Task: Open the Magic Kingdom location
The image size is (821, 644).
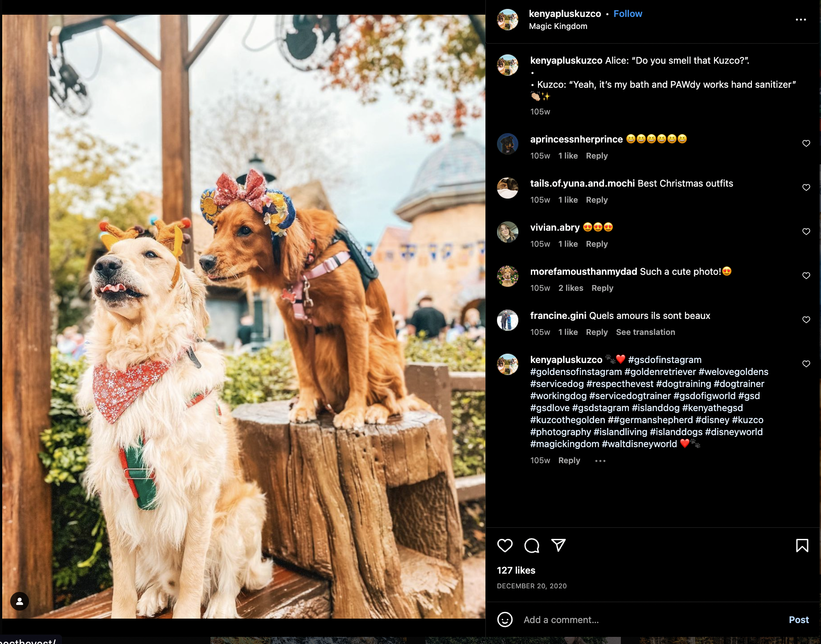Action: [558, 26]
